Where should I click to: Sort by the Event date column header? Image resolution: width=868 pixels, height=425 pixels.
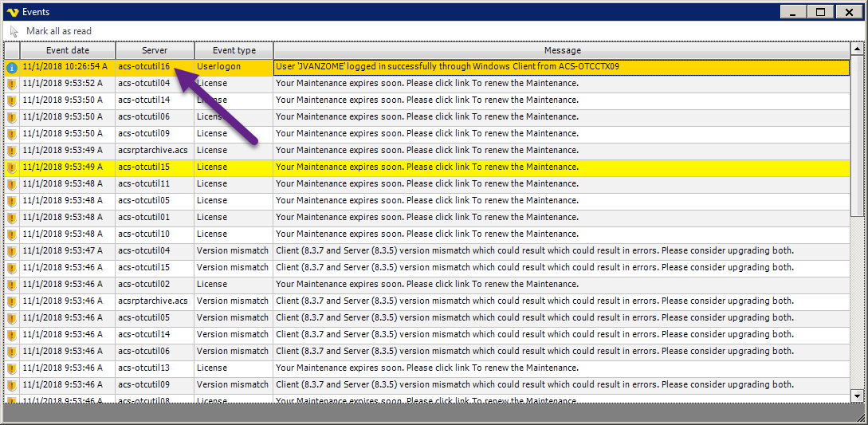pyautogui.click(x=68, y=50)
